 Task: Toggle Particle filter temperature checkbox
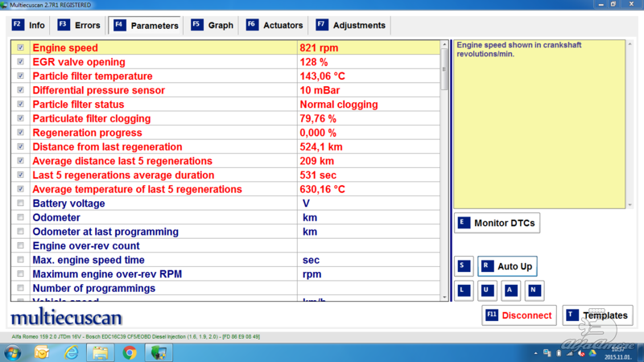pyautogui.click(x=21, y=76)
